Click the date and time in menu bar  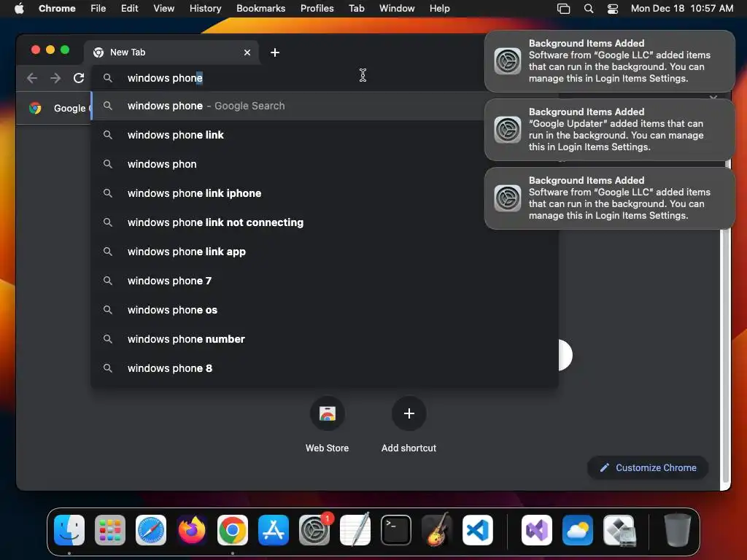click(682, 8)
